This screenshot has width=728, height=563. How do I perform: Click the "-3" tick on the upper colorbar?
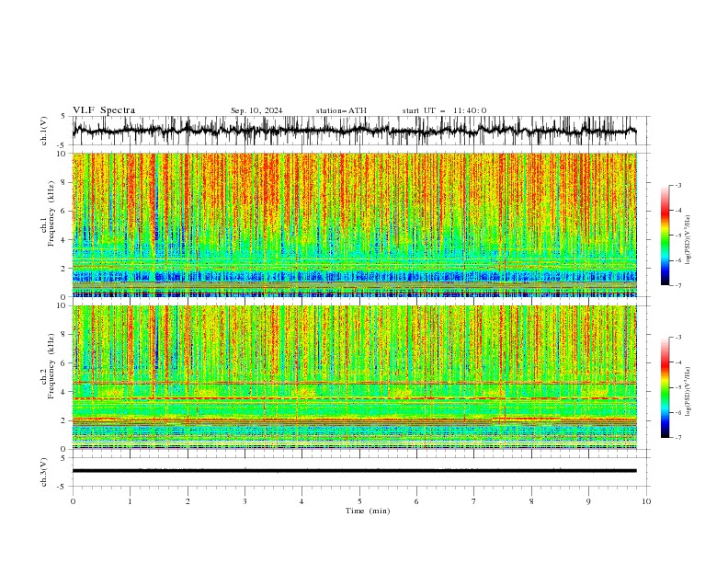tap(677, 185)
